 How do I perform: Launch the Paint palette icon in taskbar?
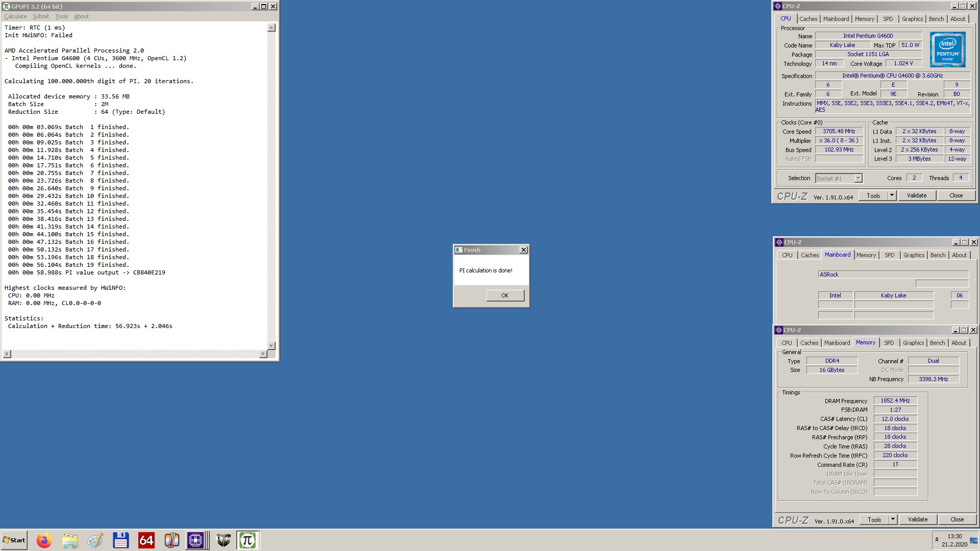(95, 540)
